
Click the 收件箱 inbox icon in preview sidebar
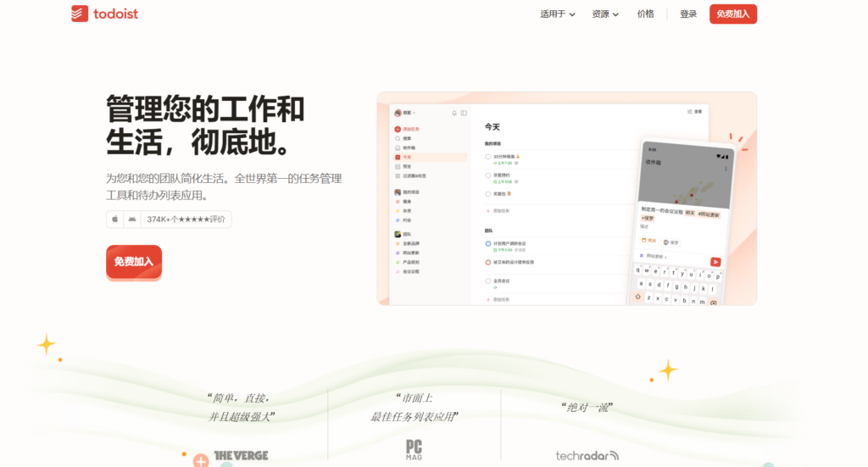coord(398,147)
